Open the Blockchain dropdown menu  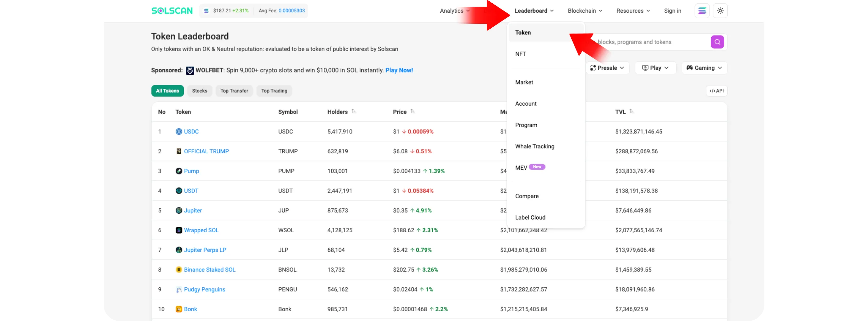click(x=585, y=11)
